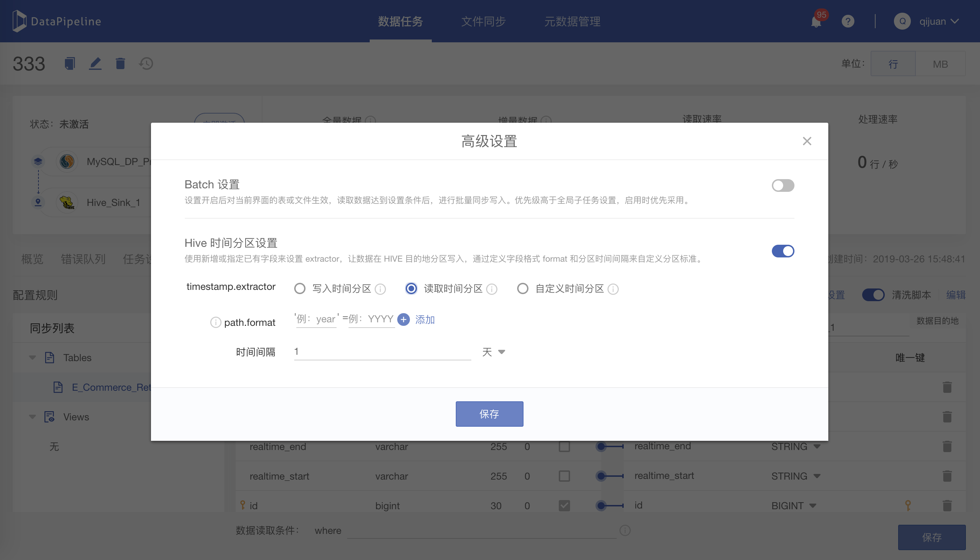This screenshot has height=560, width=980.
Task: Open the 天 time unit dropdown
Action: coord(494,352)
